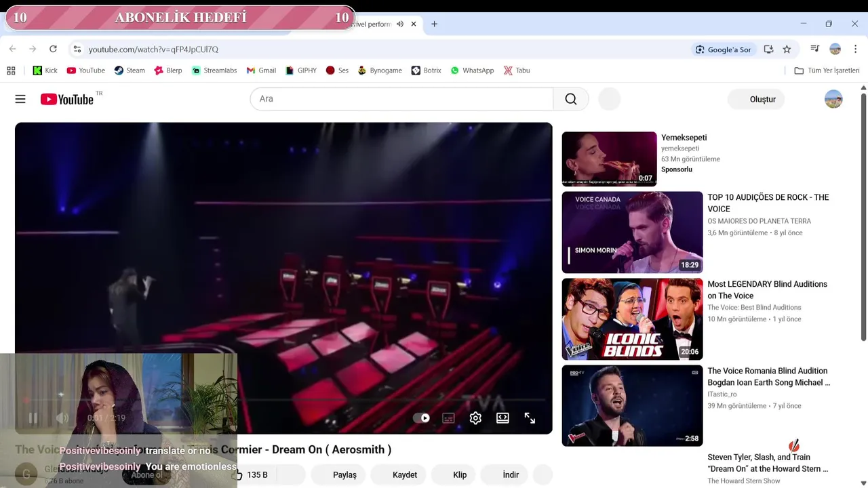Close the current browser tab
Image resolution: width=868 pixels, height=488 pixels.
pyautogui.click(x=414, y=24)
